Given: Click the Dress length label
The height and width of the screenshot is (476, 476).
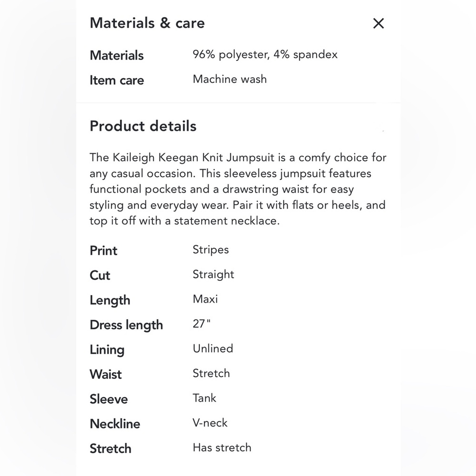Looking at the screenshot, I should 126,325.
